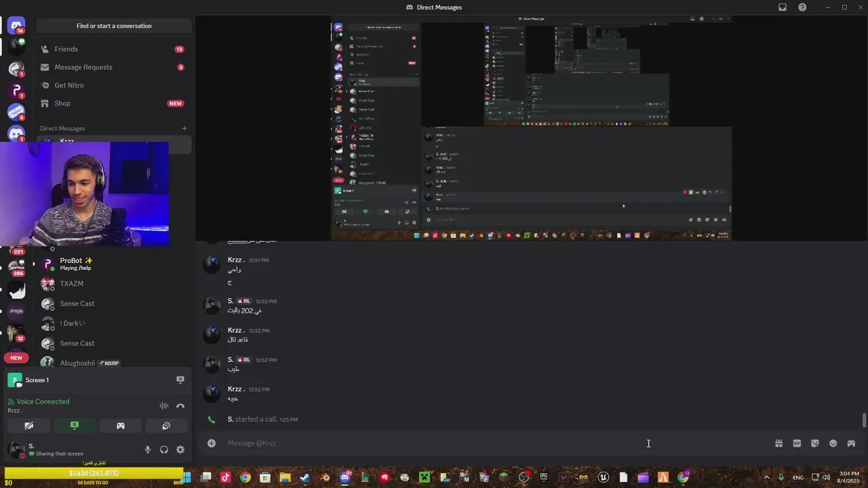Open Steam in the taskbar
This screenshot has height=488, width=868.
[305, 477]
